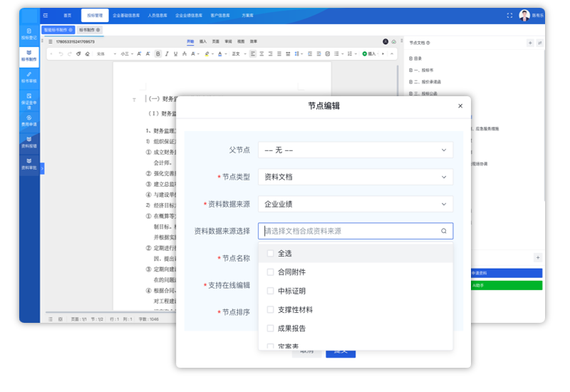Switch to the 智能标书制作 page tab
Image resolution: width=570 pixels, height=392 pixels.
click(x=58, y=30)
